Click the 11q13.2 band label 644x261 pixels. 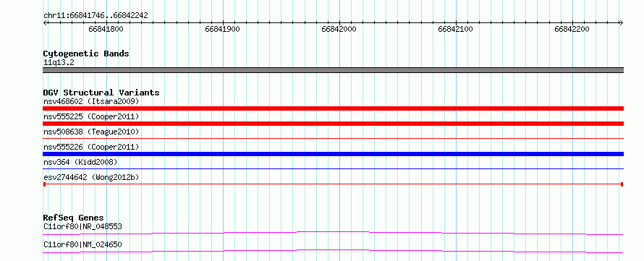tap(59, 63)
